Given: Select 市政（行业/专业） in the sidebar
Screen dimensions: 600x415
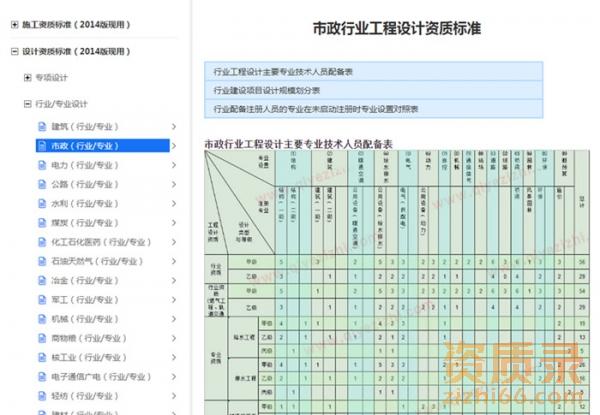Looking at the screenshot, I should click(x=90, y=146).
